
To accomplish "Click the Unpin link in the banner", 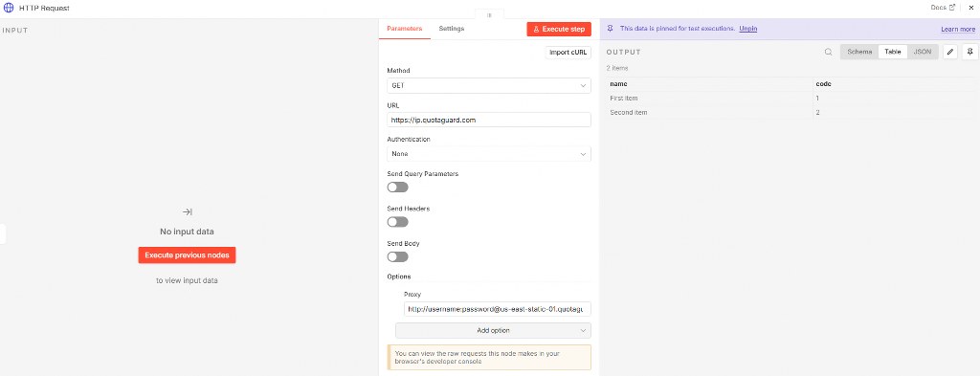I will [x=748, y=29].
